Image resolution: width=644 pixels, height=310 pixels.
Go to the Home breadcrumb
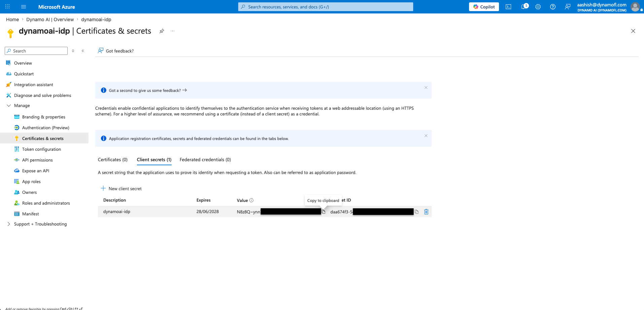(12, 20)
